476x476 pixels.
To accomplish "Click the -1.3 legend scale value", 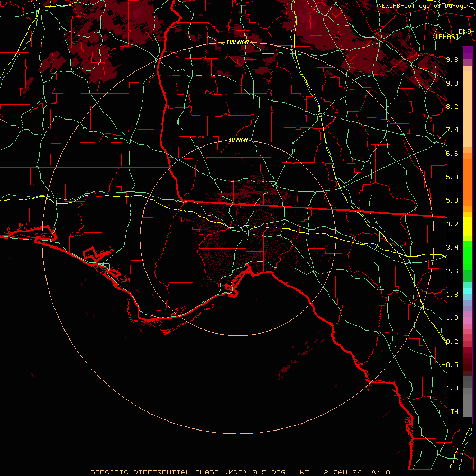I will pyautogui.click(x=450, y=388).
